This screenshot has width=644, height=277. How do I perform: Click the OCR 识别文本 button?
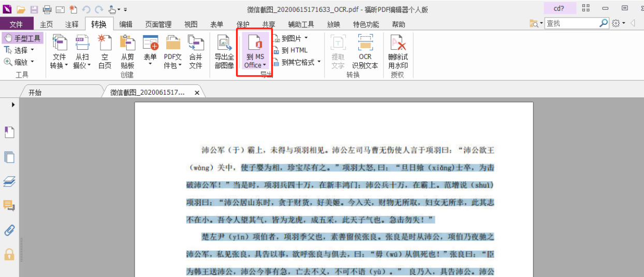(365, 52)
